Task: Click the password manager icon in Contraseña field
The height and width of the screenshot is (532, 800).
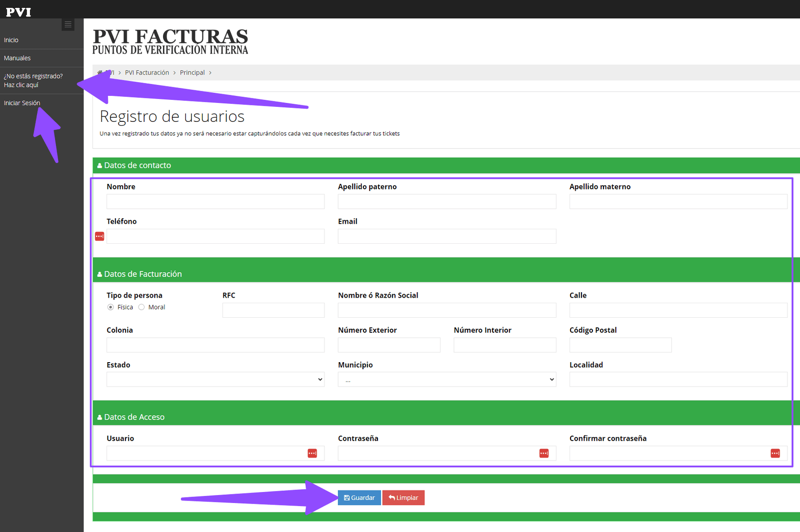Action: 544,453
